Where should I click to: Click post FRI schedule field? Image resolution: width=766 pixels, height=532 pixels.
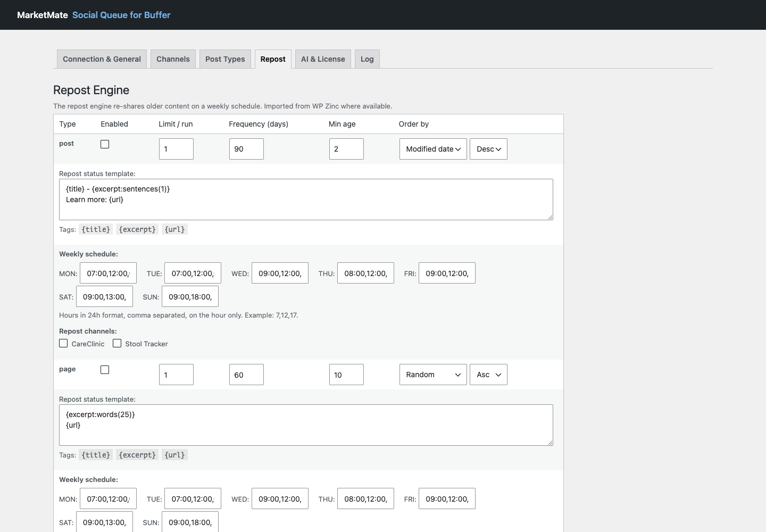pos(447,273)
